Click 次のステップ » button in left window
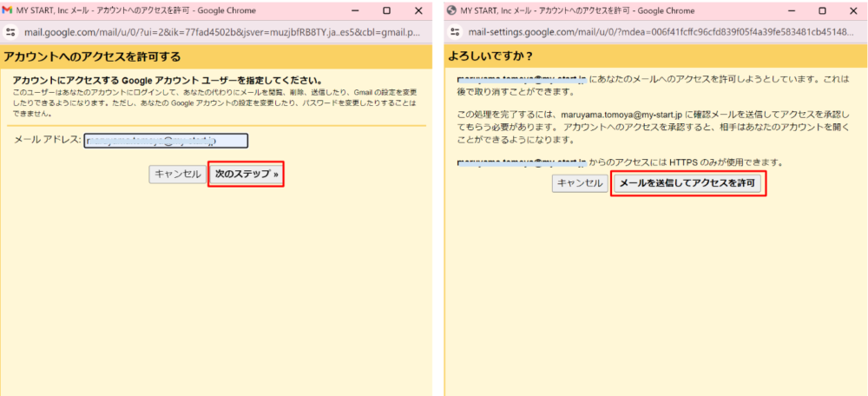This screenshot has width=868, height=396. point(247,174)
